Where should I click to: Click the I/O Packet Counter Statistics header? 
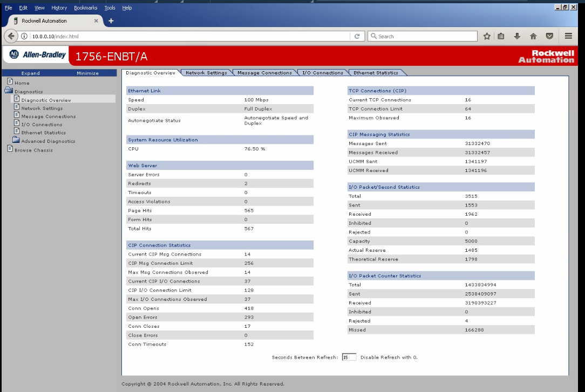[x=440, y=276]
